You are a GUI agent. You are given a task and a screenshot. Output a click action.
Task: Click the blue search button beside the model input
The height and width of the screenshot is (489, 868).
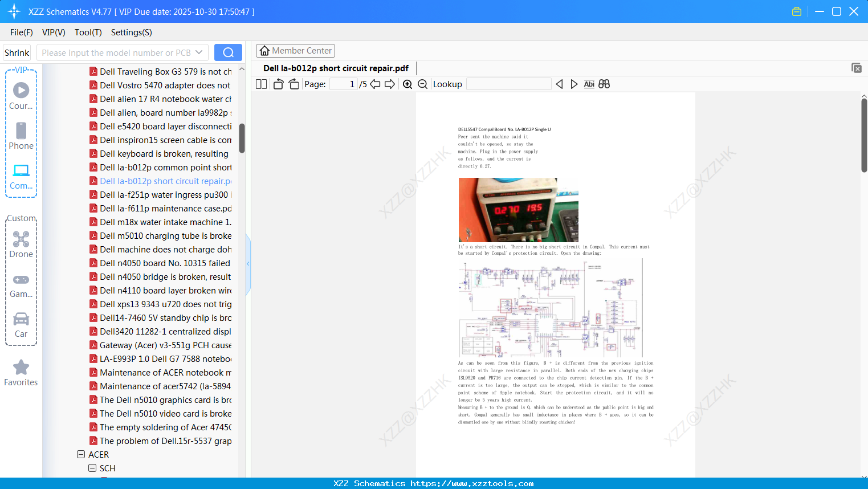[x=228, y=52]
